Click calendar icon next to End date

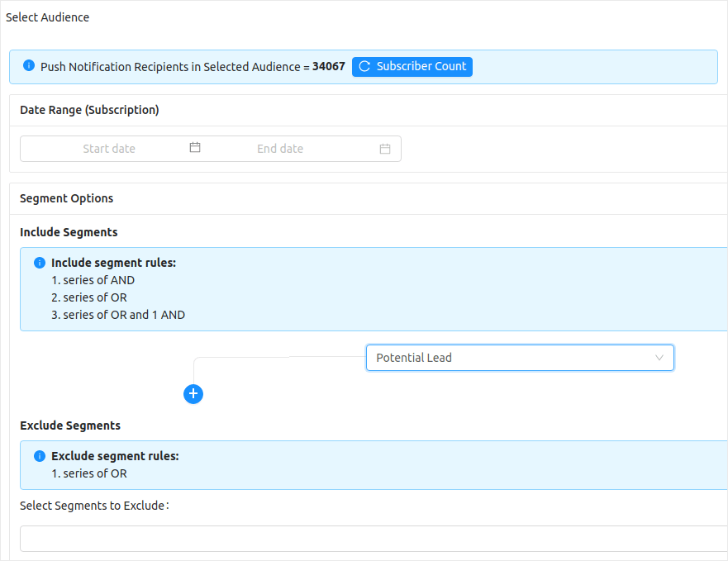(x=385, y=149)
